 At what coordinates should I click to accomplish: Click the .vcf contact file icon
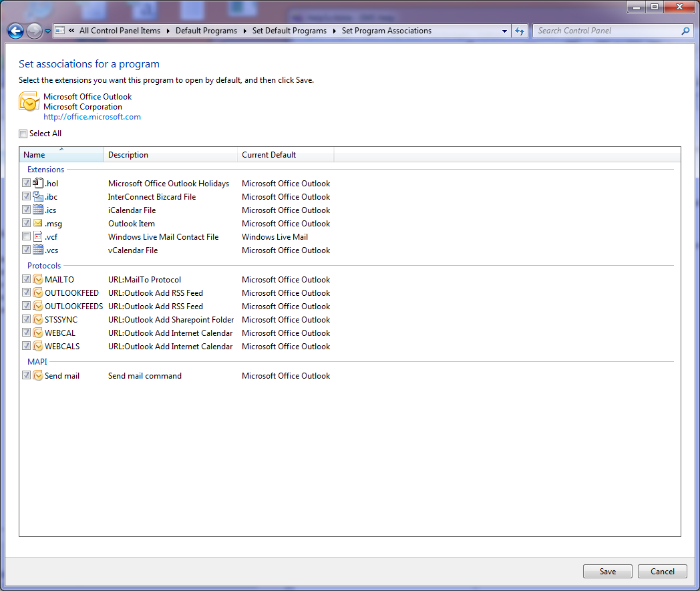[x=38, y=236]
